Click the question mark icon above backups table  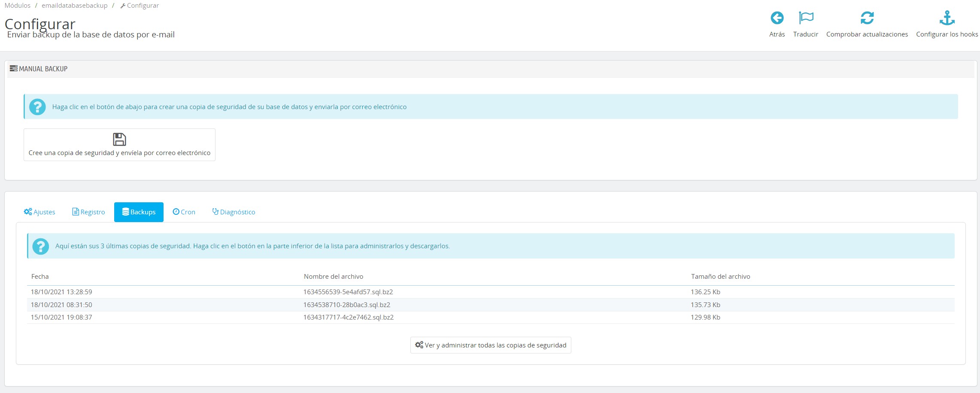[x=41, y=247]
